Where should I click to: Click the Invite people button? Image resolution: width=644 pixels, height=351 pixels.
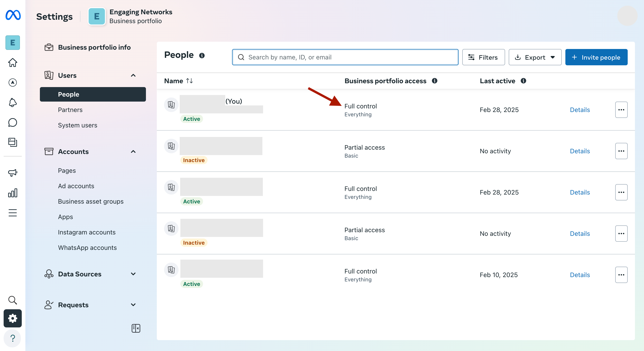(596, 57)
